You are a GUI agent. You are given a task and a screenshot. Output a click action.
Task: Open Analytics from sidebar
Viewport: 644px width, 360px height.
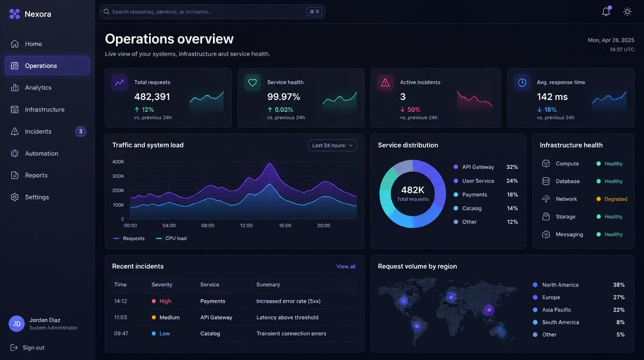47,88
